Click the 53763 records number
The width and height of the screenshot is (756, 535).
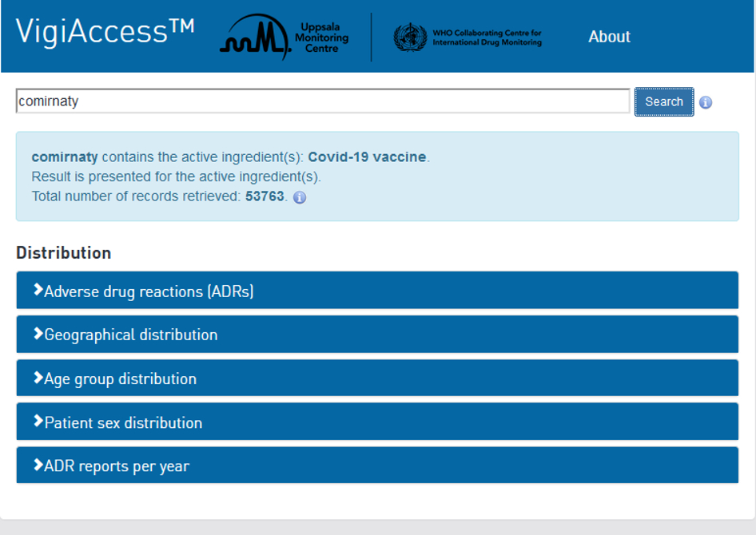265,196
